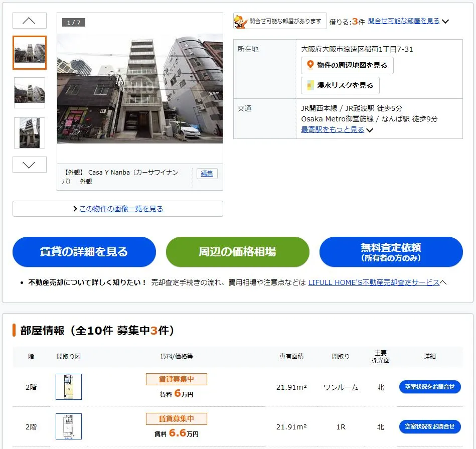Select the third building photo thumbnail
This screenshot has width=476, height=449.
pyautogui.click(x=30, y=133)
